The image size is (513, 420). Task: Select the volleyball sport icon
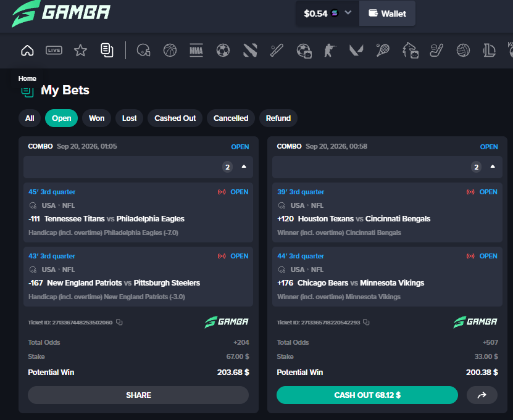(x=463, y=51)
